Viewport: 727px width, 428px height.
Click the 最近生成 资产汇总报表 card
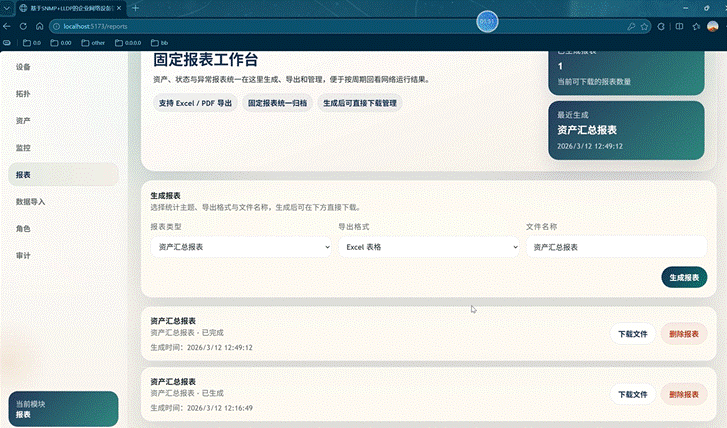[x=626, y=130]
